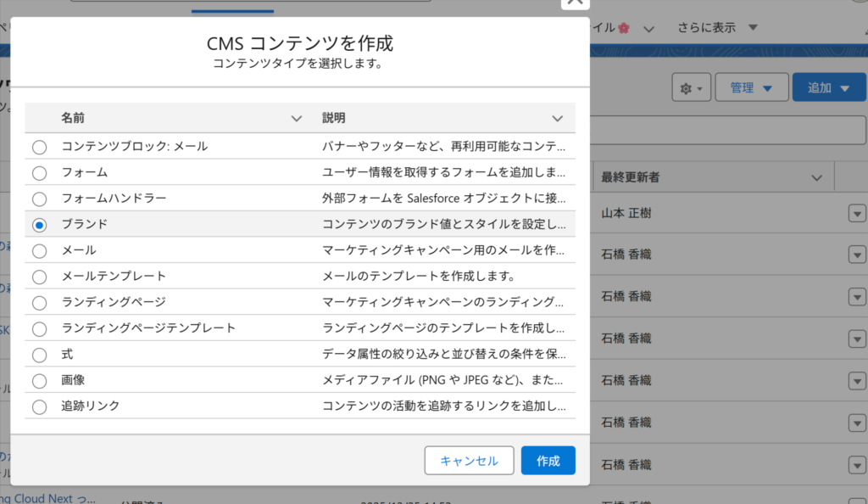Open the 追加 dropdown button

point(829,87)
